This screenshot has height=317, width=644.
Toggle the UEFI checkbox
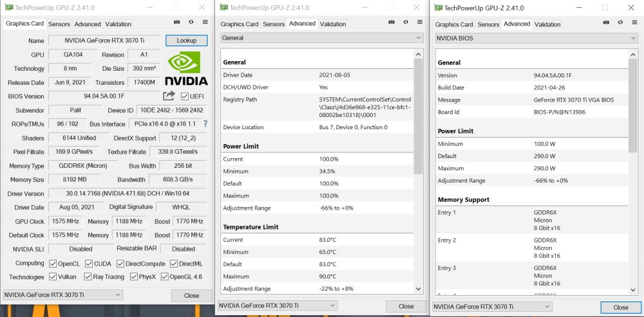coord(185,96)
